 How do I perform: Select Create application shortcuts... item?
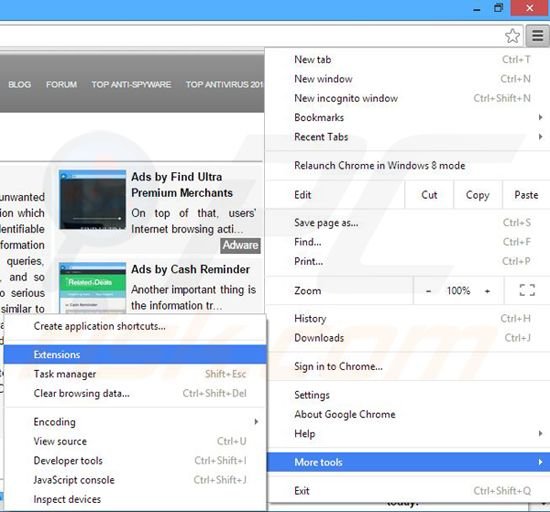pos(135,326)
